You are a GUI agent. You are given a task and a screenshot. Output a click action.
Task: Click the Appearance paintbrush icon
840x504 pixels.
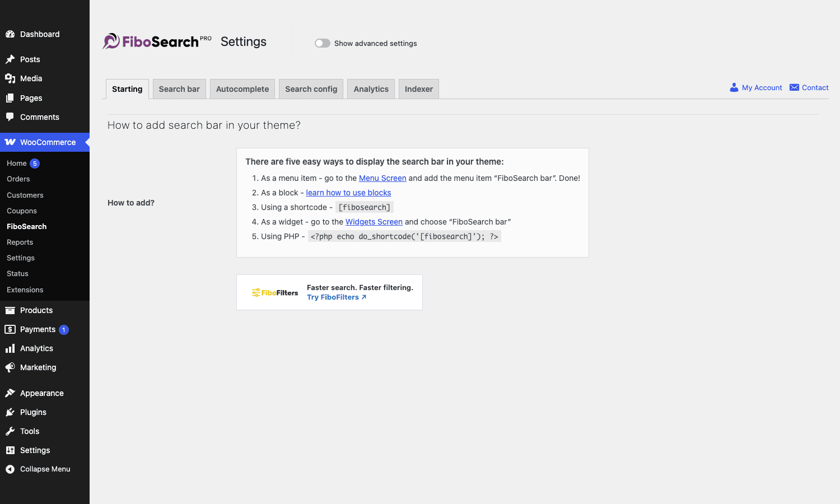[10, 393]
